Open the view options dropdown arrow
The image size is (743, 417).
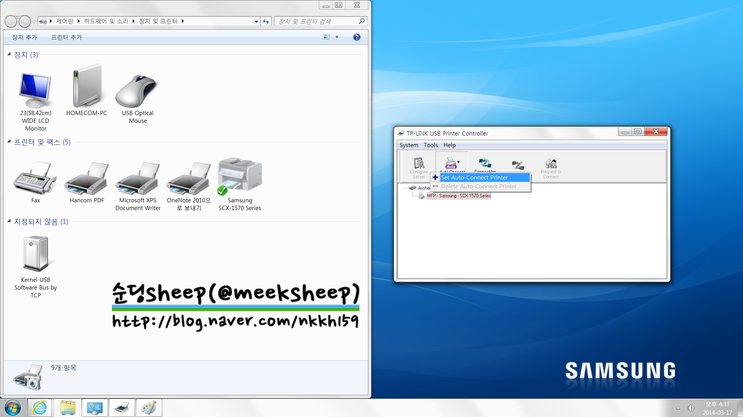337,37
